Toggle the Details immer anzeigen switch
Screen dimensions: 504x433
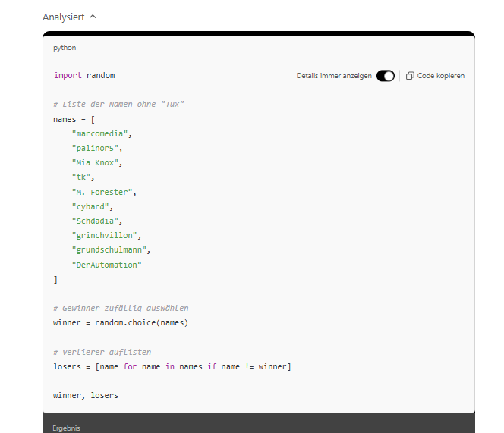[x=385, y=76]
